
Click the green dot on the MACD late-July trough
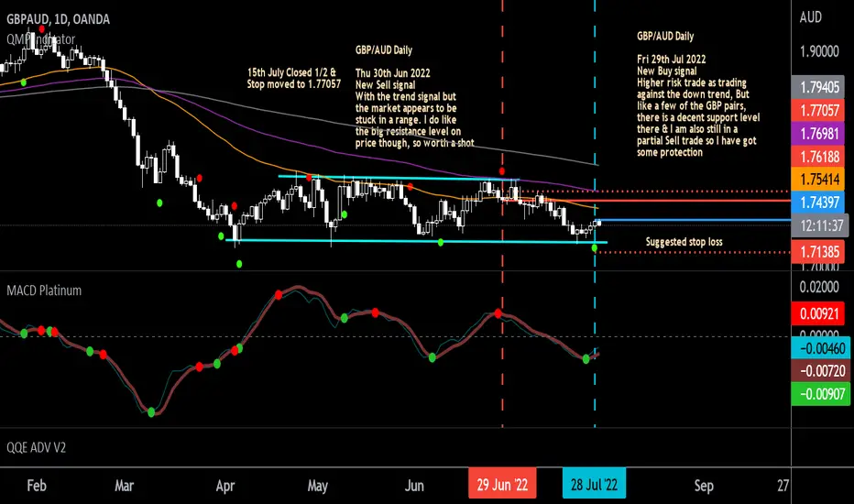click(586, 359)
